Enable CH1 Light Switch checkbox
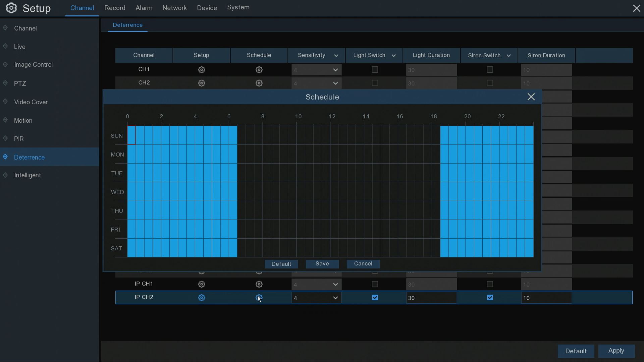Viewport: 644px width, 362px height. coord(375,70)
